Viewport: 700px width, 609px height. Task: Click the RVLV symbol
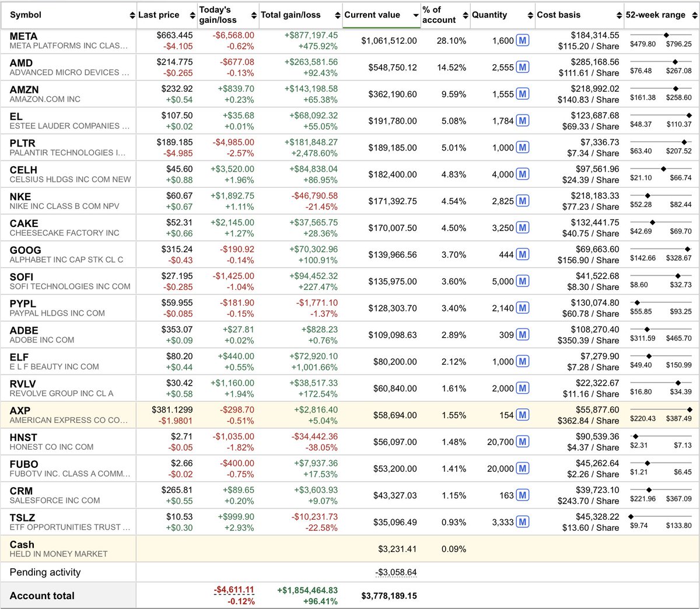(23, 384)
